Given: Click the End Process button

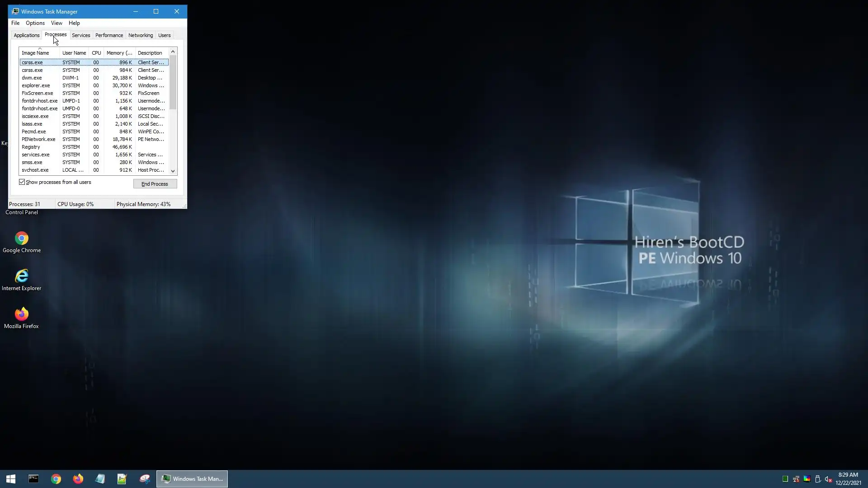Looking at the screenshot, I should pyautogui.click(x=155, y=184).
